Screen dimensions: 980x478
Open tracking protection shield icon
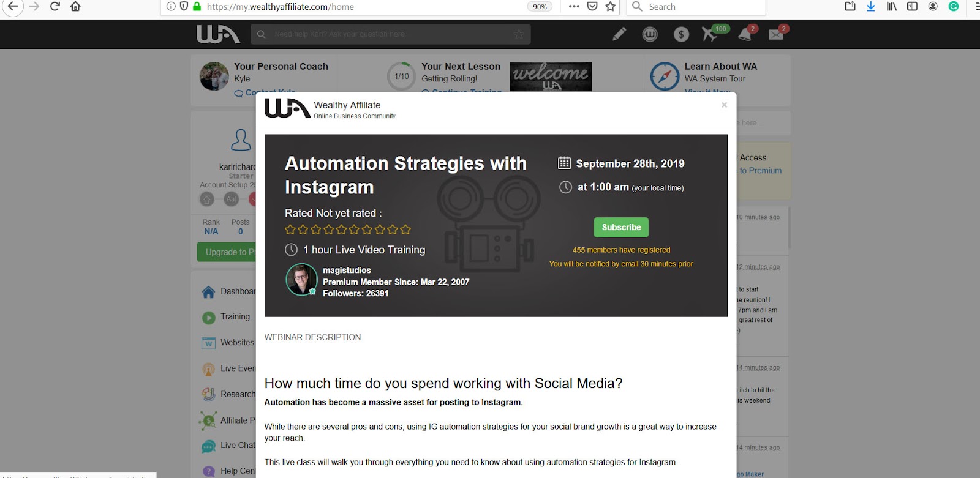click(x=184, y=7)
